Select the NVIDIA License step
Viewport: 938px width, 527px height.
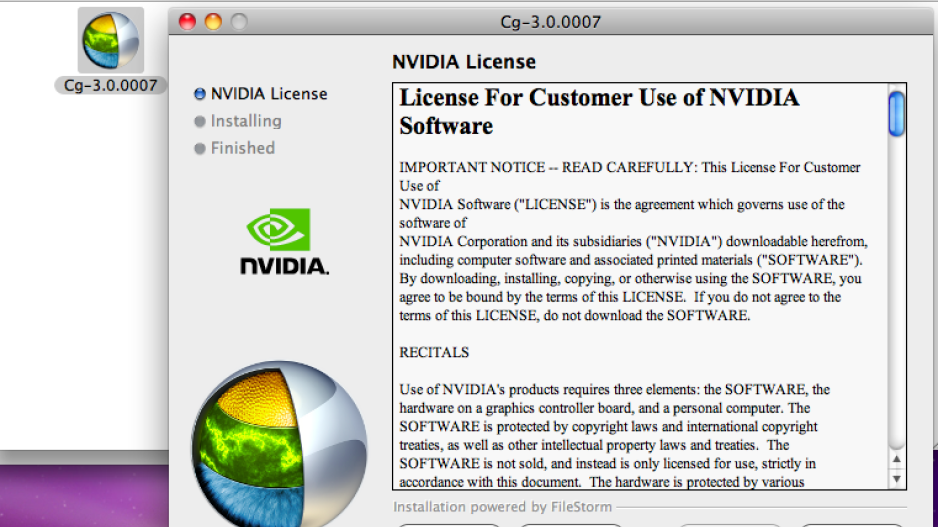[x=269, y=94]
